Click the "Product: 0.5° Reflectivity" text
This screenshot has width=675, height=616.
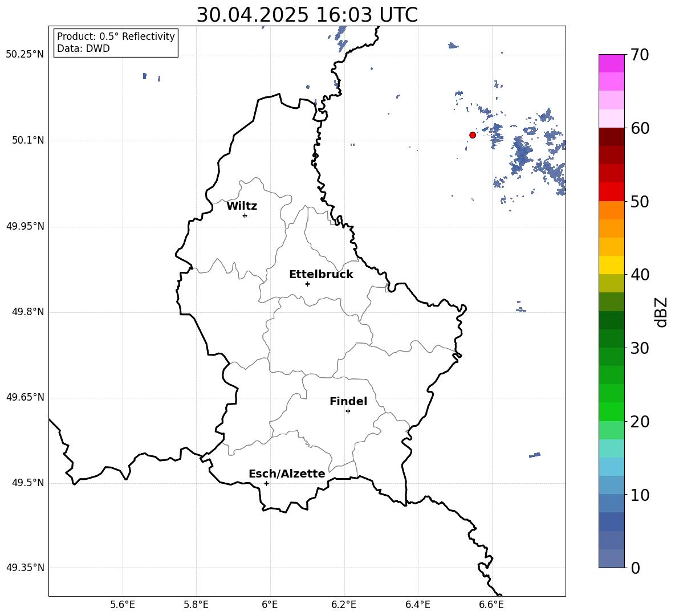pos(116,36)
